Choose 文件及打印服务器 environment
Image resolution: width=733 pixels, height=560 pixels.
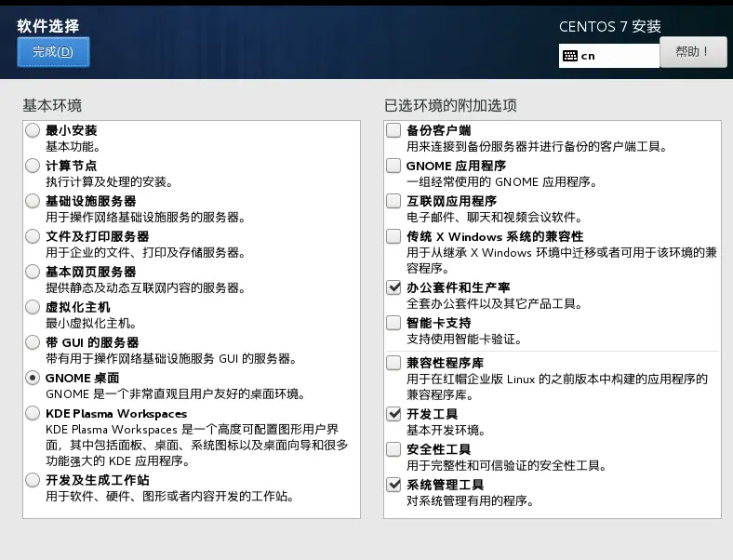coord(33,236)
